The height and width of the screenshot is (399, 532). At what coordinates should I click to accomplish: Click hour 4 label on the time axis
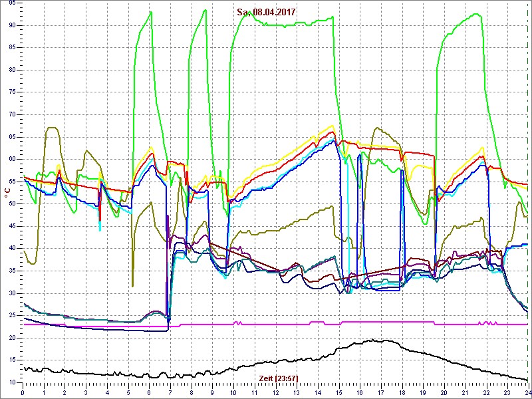[x=107, y=392]
